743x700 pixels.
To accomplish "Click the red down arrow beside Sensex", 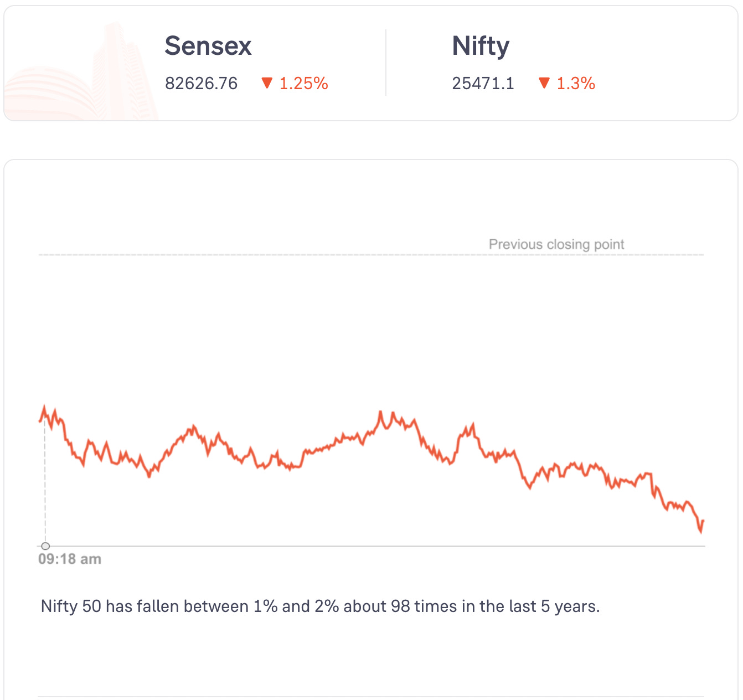I will point(267,83).
